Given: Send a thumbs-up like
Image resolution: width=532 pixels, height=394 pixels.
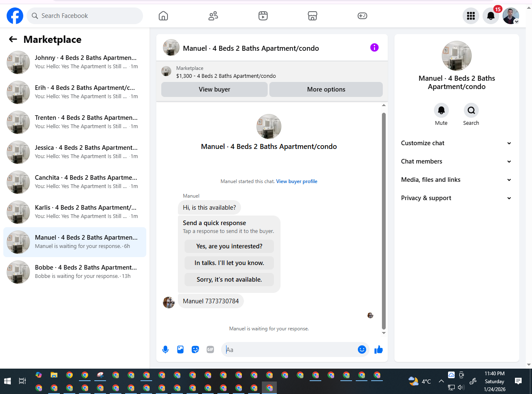Looking at the screenshot, I should 378,349.
